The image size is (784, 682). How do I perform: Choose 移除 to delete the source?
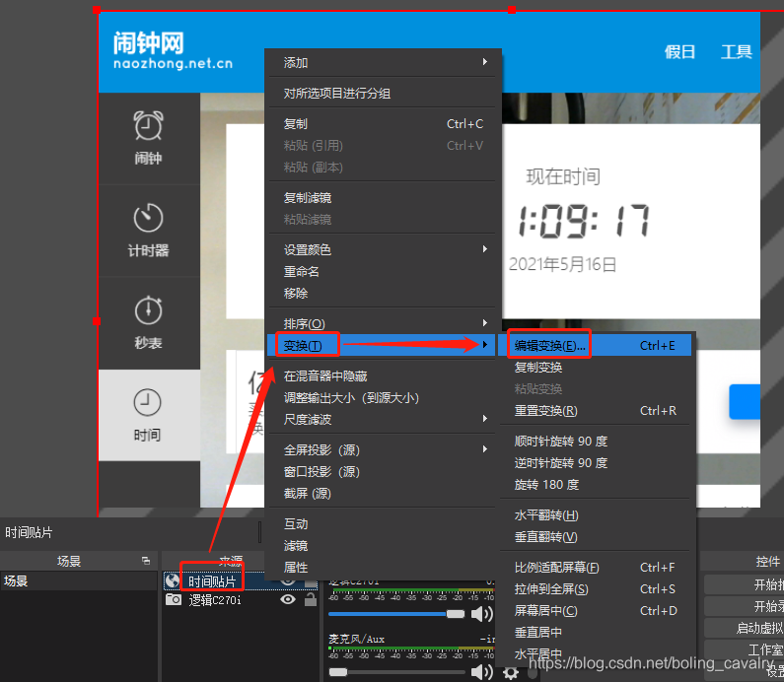click(x=383, y=293)
